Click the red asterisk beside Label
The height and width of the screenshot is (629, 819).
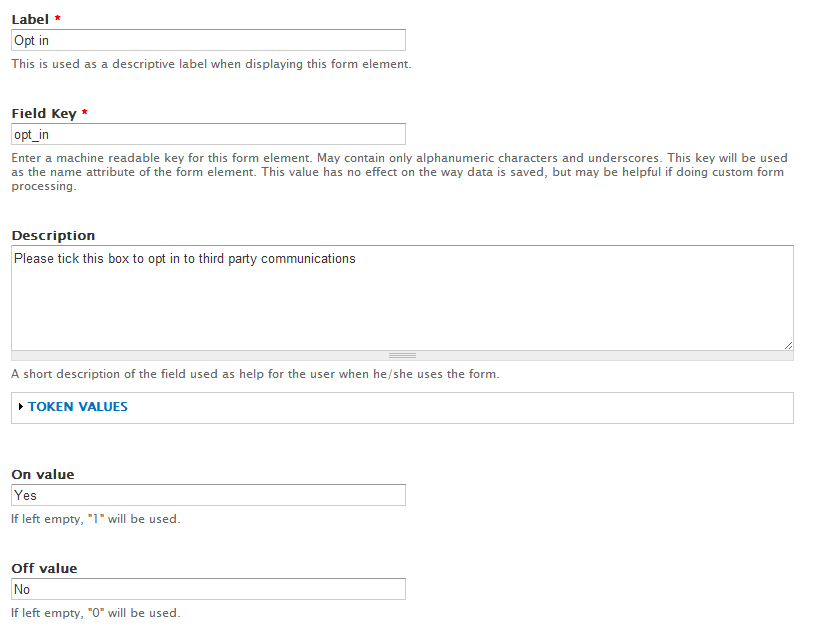(57, 18)
